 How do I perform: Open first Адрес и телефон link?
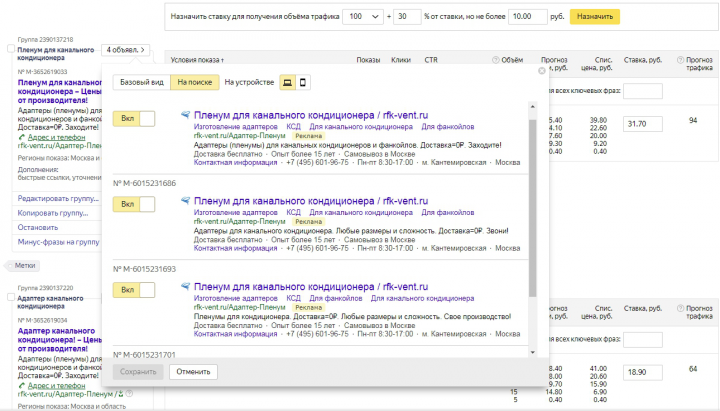pyautogui.click(x=56, y=137)
